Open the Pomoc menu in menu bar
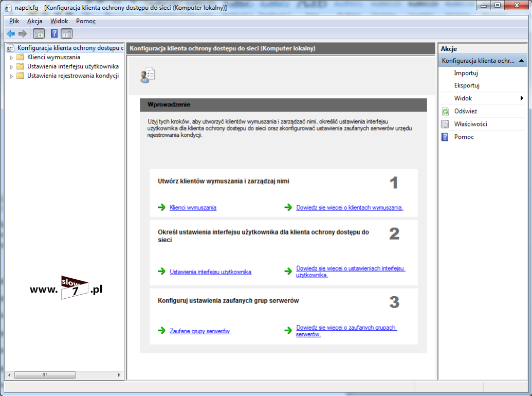The height and width of the screenshot is (396, 532). click(x=86, y=21)
